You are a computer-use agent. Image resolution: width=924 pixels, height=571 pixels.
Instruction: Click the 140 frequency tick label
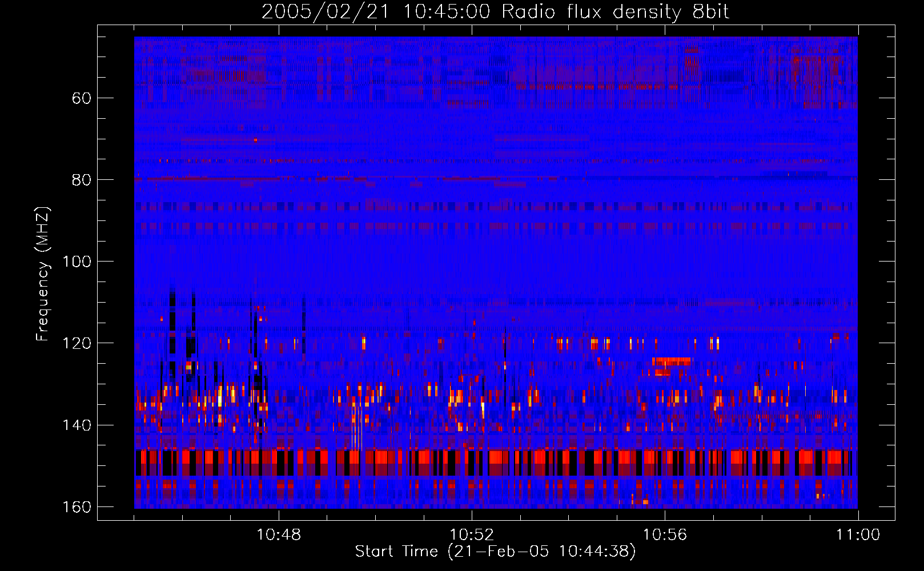coord(77,425)
